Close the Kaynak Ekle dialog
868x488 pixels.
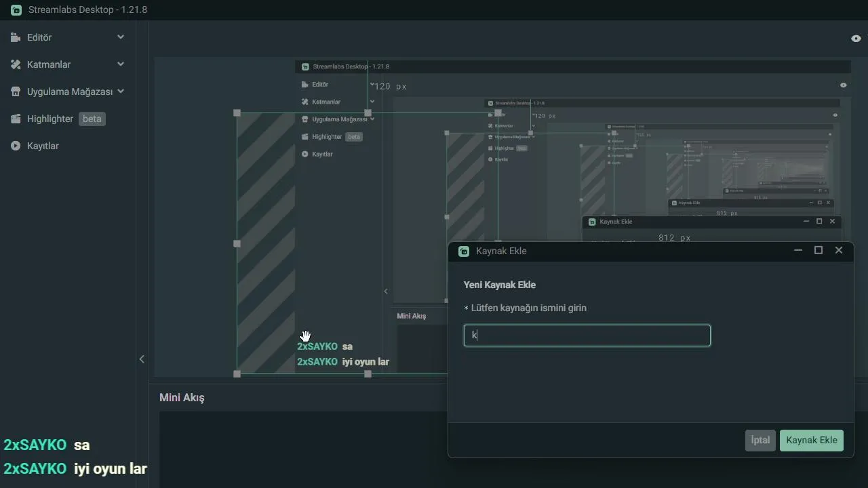[x=839, y=251]
